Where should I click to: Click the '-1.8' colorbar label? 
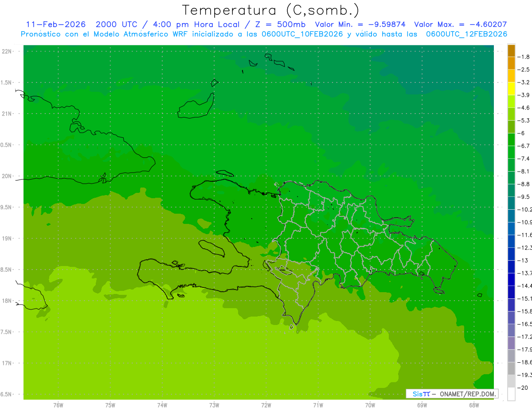click(524, 57)
